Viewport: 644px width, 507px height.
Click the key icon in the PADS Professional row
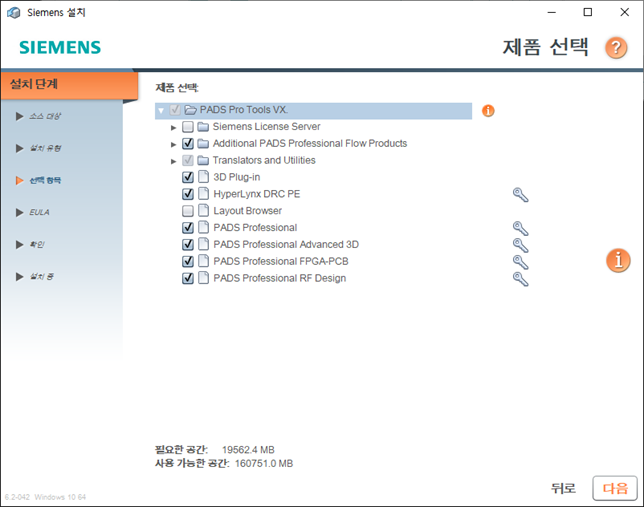(520, 228)
